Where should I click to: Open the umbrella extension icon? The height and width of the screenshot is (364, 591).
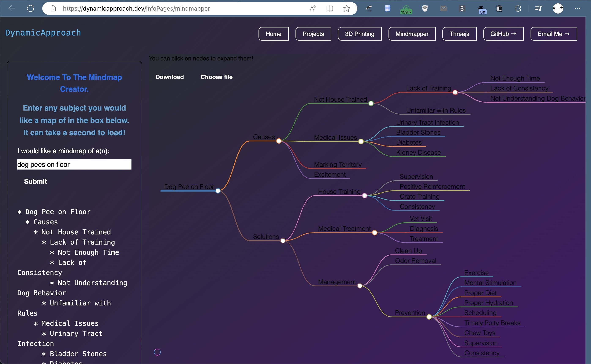369,8
